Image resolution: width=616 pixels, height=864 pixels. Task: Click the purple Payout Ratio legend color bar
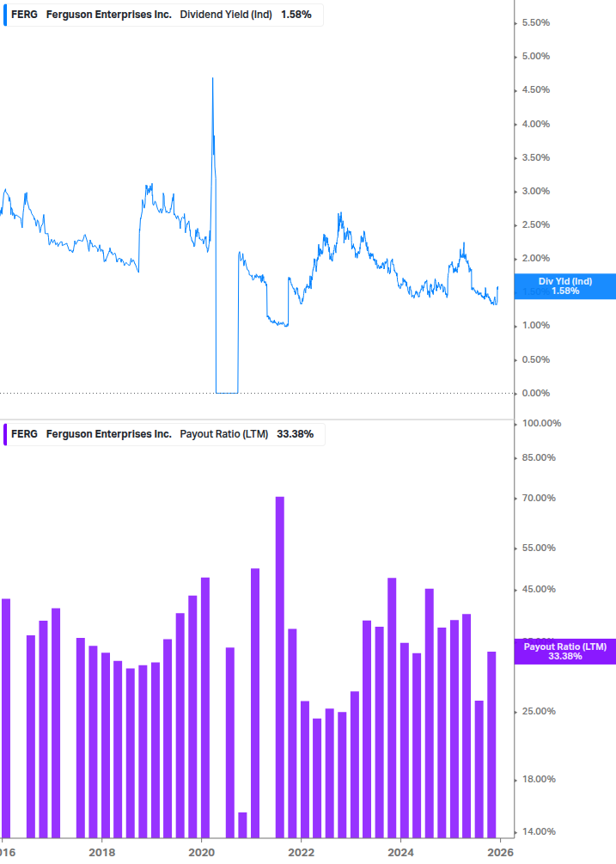coord(5,434)
